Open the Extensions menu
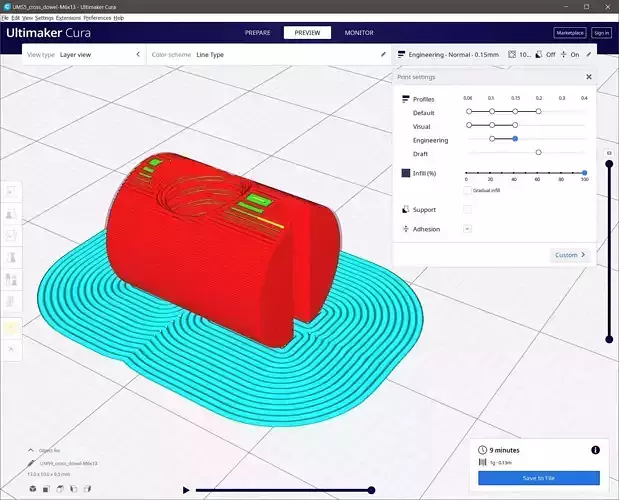 coord(68,18)
